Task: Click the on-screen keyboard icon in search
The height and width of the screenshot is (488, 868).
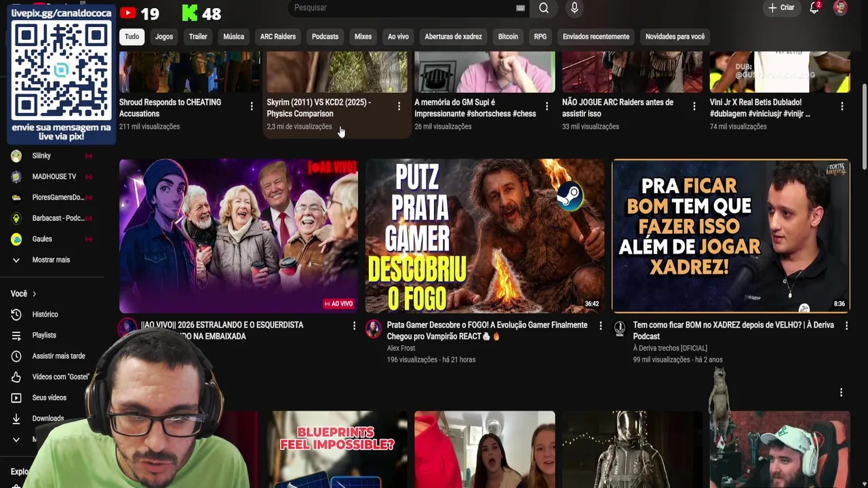Action: 520,8
